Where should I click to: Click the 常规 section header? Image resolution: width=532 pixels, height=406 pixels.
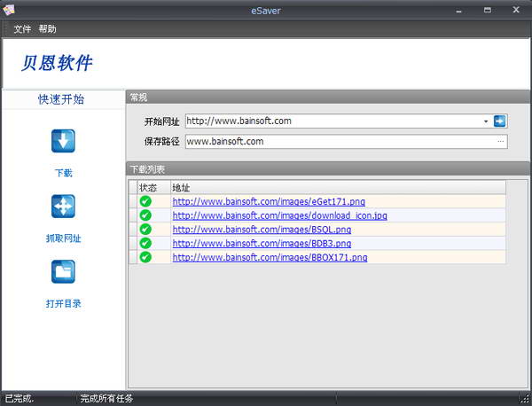point(327,98)
